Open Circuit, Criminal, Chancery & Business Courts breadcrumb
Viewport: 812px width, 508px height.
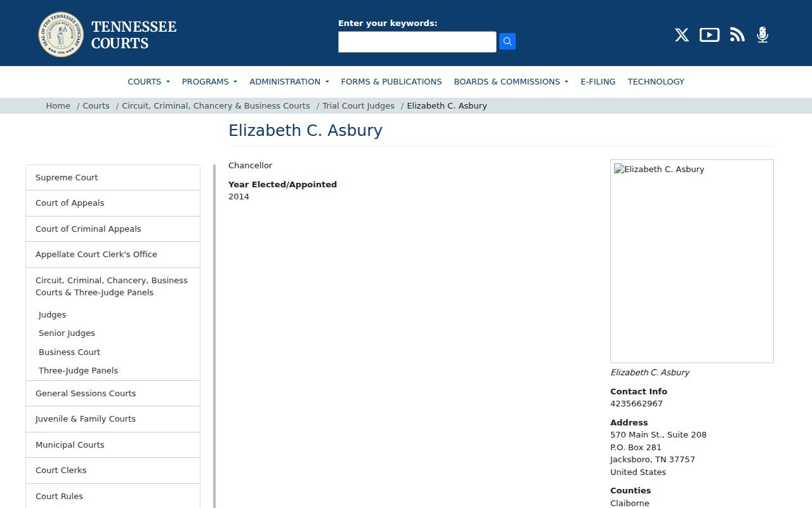(x=216, y=105)
